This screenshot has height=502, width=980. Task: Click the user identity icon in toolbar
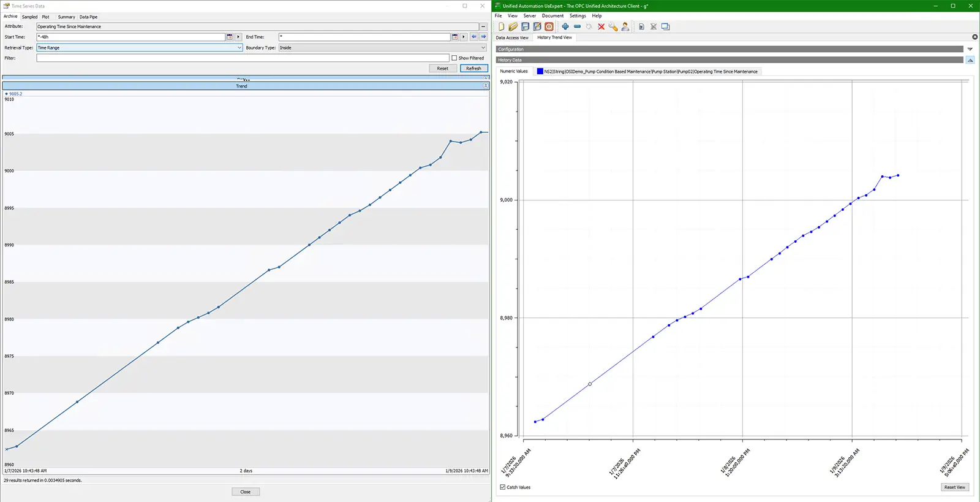(625, 26)
